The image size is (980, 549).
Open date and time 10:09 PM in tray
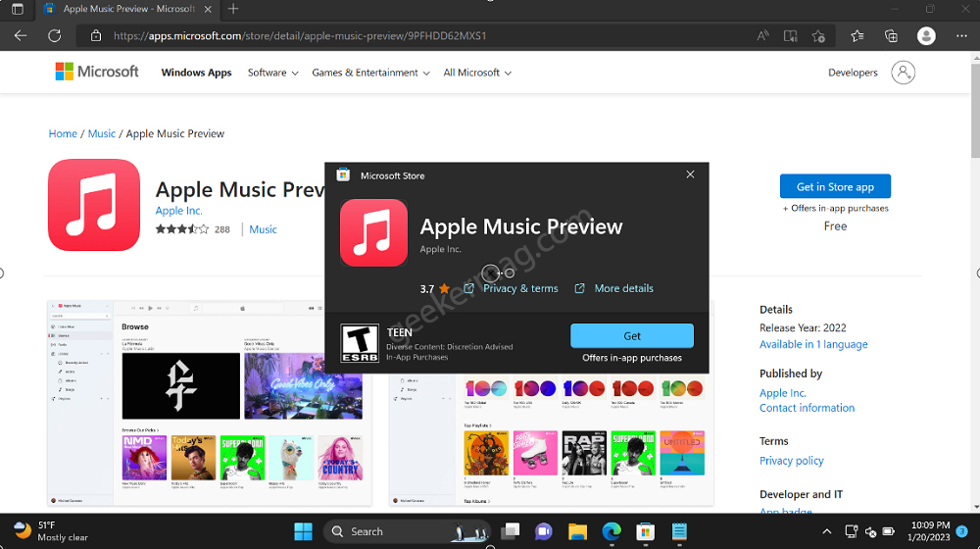930,531
